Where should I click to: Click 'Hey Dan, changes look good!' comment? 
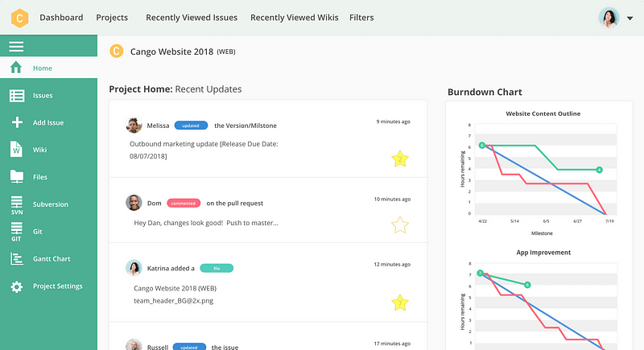coord(178,223)
